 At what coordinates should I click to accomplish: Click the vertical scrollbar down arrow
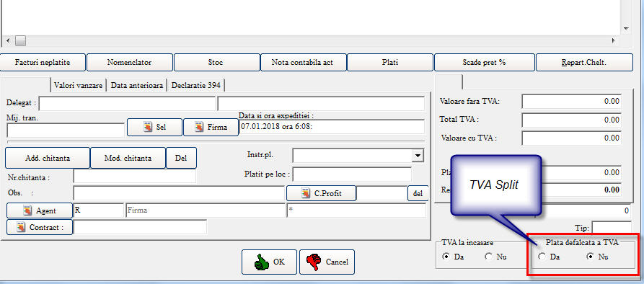(626, 29)
